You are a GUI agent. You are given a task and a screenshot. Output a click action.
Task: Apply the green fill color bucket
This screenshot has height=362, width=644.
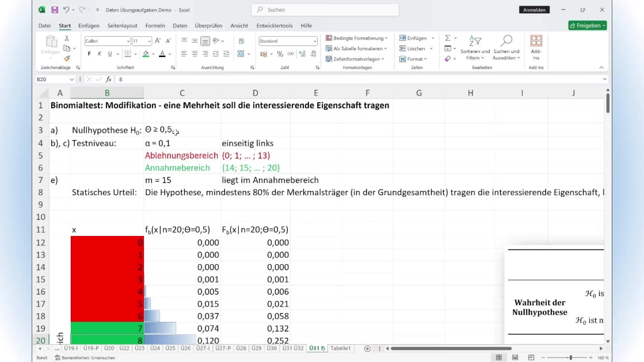coord(146,54)
